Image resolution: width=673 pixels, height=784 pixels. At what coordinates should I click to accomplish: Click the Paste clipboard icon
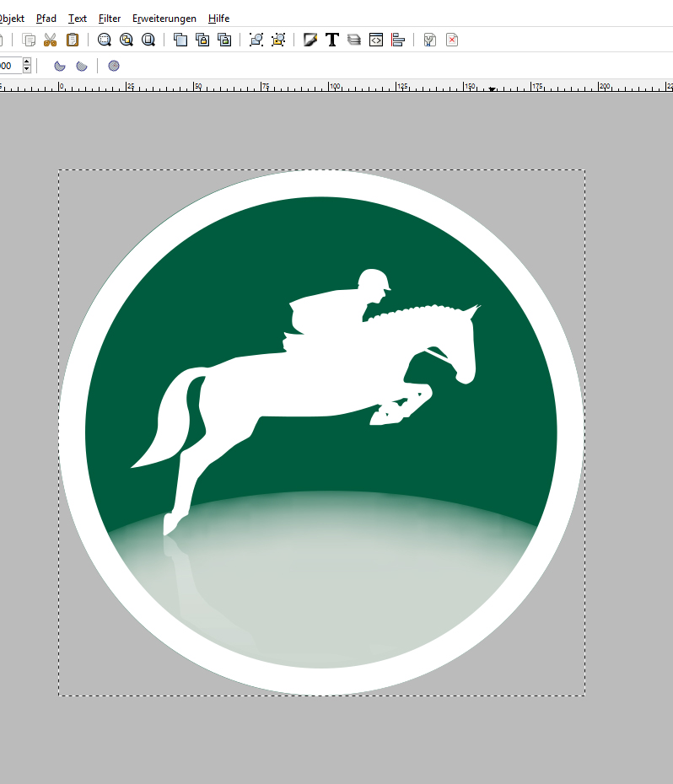(x=73, y=40)
